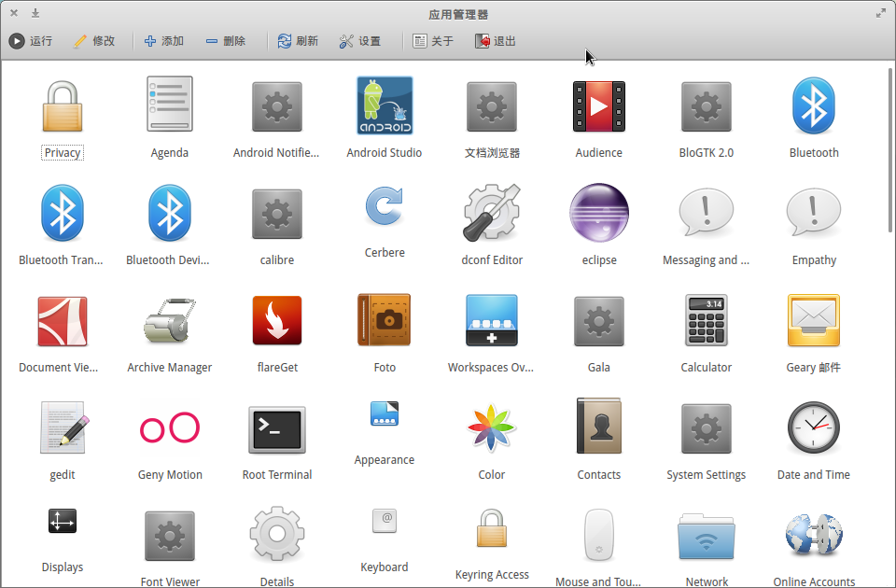The width and height of the screenshot is (896, 588).
Task: Select the Bluetooth Device icon
Action: 170,213
